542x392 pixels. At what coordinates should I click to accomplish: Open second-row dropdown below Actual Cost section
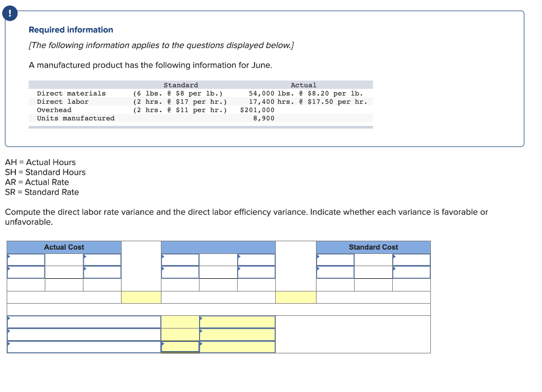tap(26, 271)
